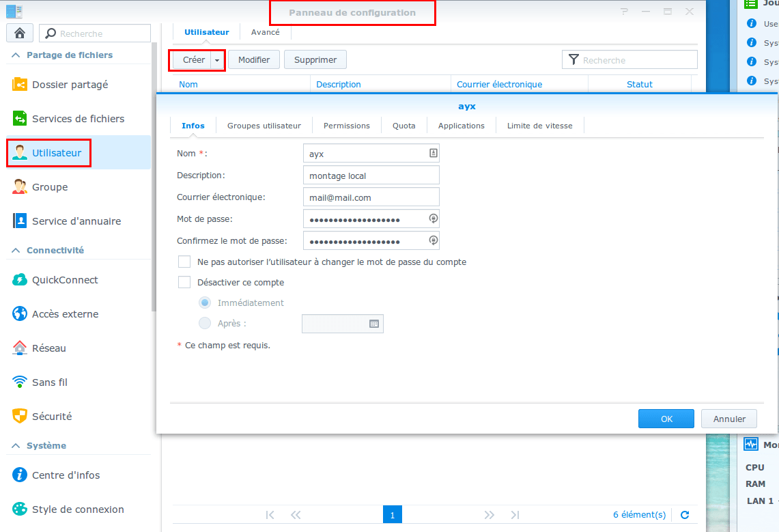Check Désactiver ce compte box

[x=184, y=282]
